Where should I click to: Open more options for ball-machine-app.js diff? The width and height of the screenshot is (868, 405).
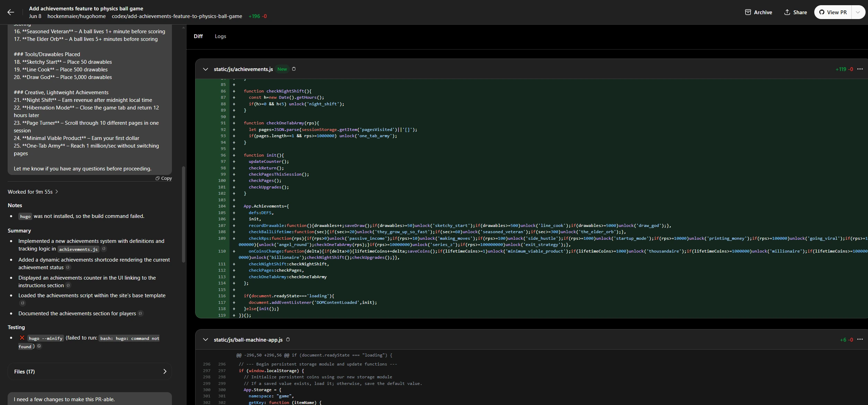point(860,340)
